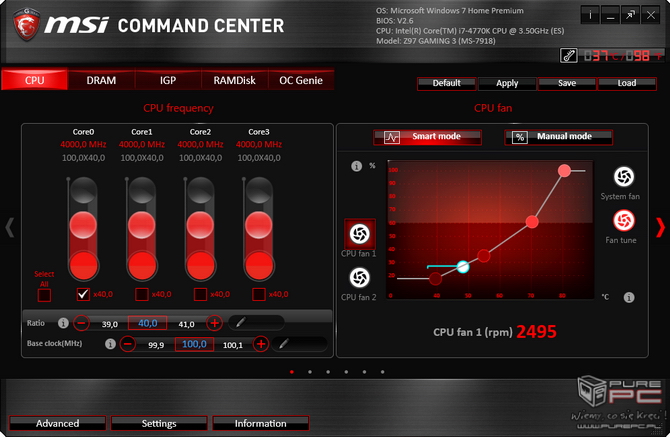Viewport: 670px width, 437px height.
Task: Check the Core3 x40,0 checkbox
Action: click(259, 294)
